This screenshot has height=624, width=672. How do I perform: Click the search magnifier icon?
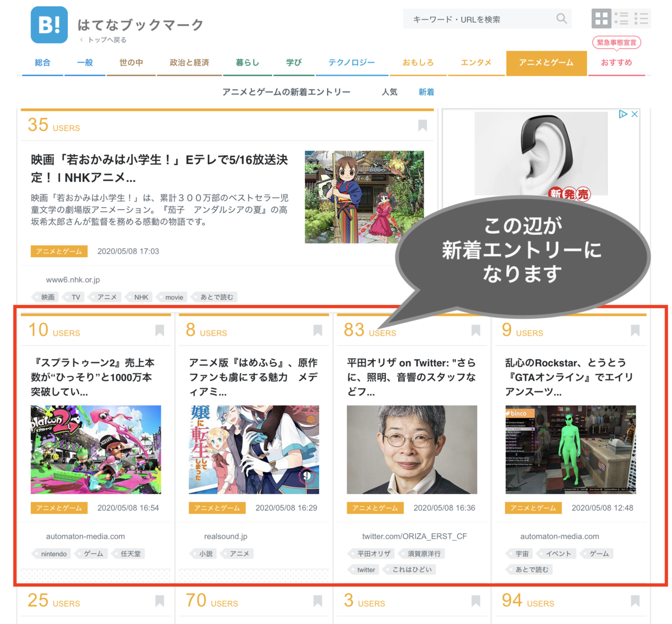pyautogui.click(x=561, y=18)
